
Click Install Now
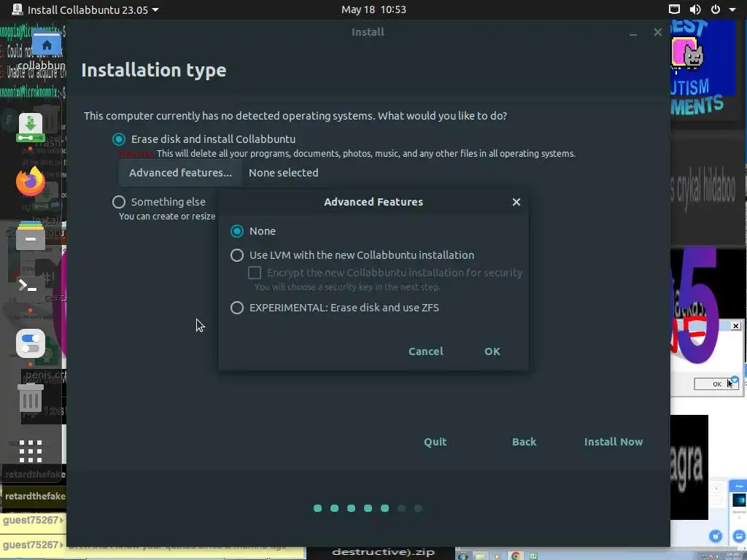[613, 442]
